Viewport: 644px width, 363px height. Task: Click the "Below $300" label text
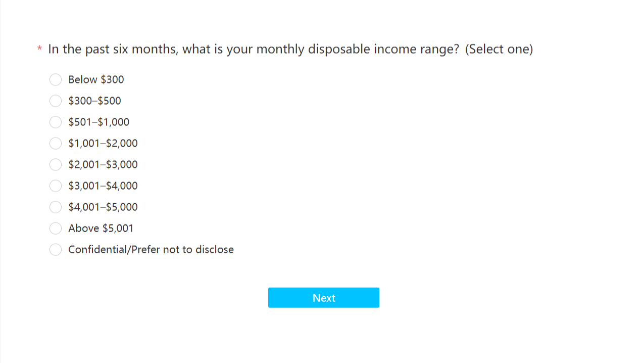(96, 80)
